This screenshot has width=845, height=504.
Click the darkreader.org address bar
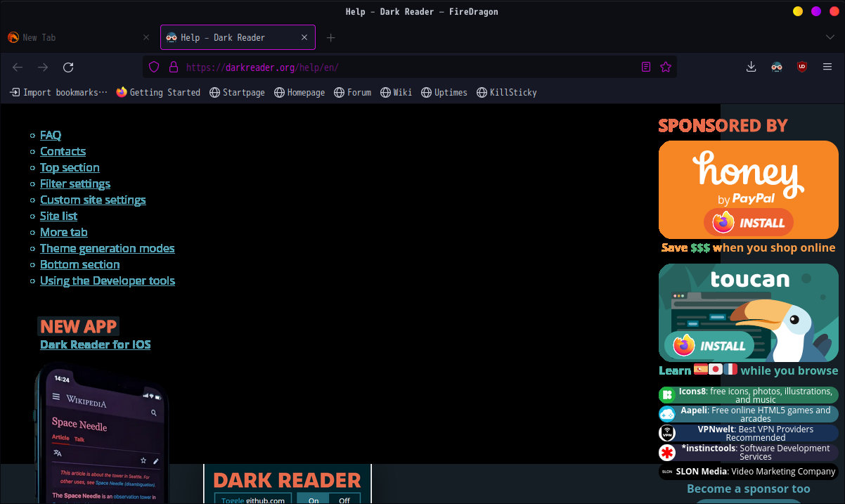pos(410,67)
